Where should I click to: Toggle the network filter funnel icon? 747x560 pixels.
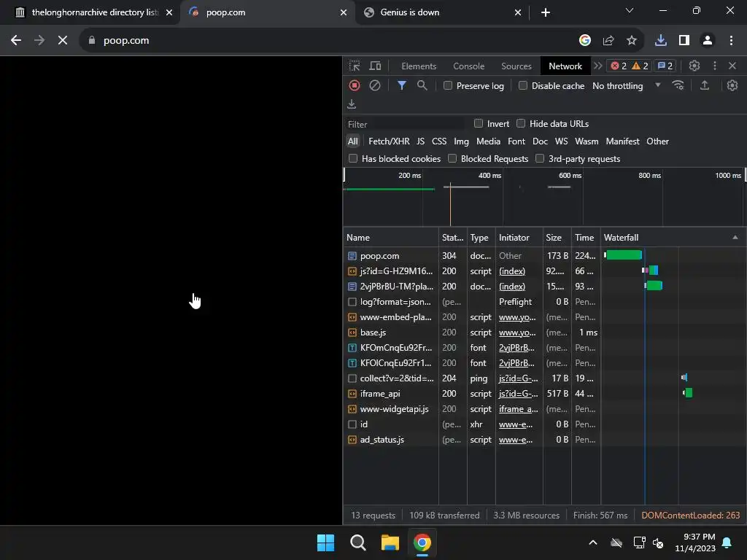pyautogui.click(x=402, y=85)
